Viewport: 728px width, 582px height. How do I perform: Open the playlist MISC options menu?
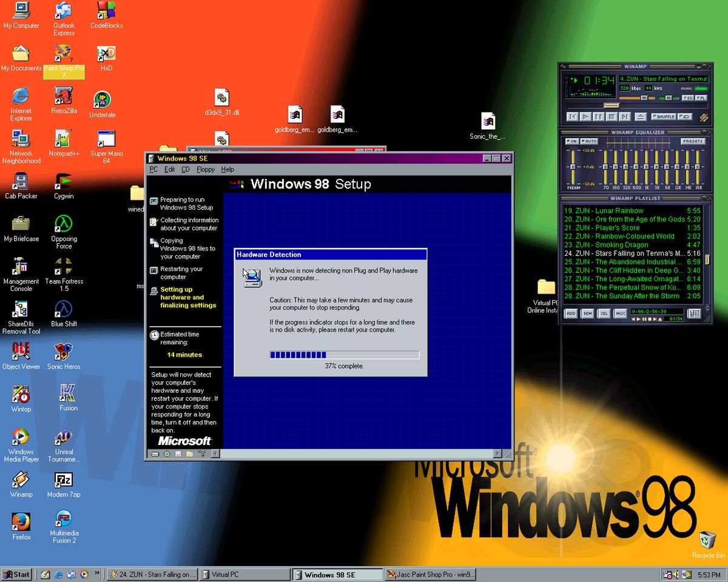pos(620,313)
